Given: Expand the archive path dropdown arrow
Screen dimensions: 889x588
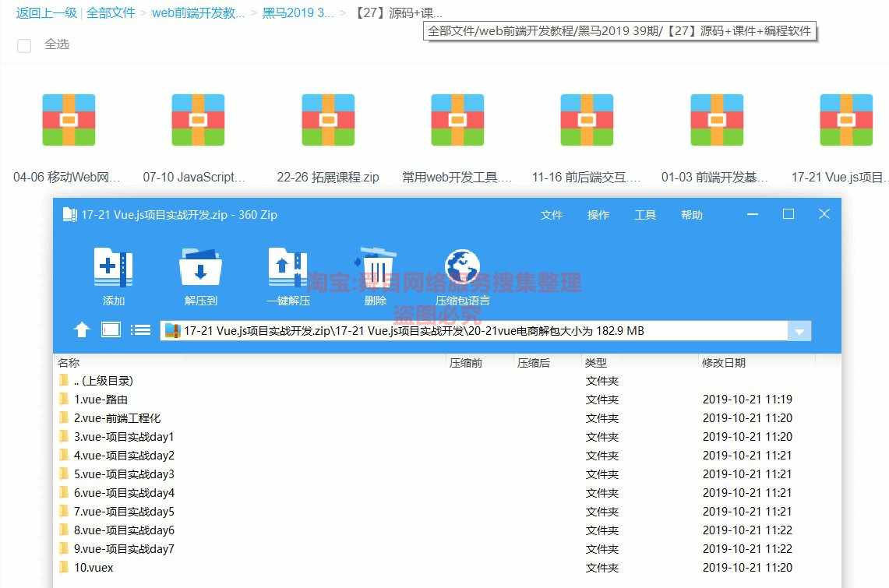Looking at the screenshot, I should click(x=799, y=332).
